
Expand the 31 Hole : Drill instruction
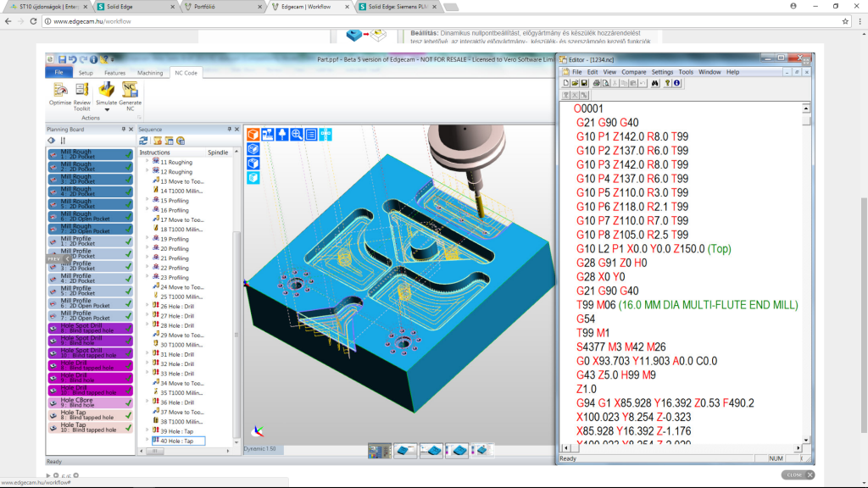tap(147, 353)
